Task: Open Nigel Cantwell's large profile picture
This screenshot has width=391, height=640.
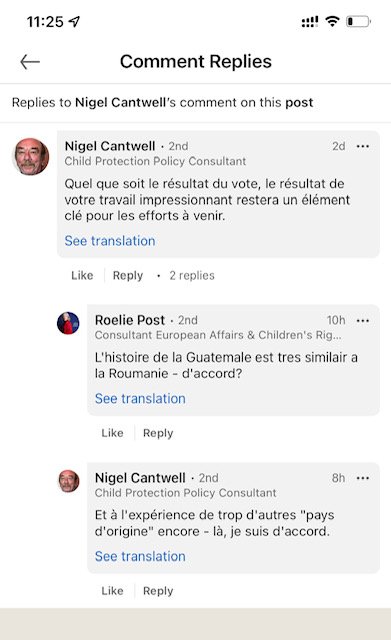Action: [x=31, y=156]
